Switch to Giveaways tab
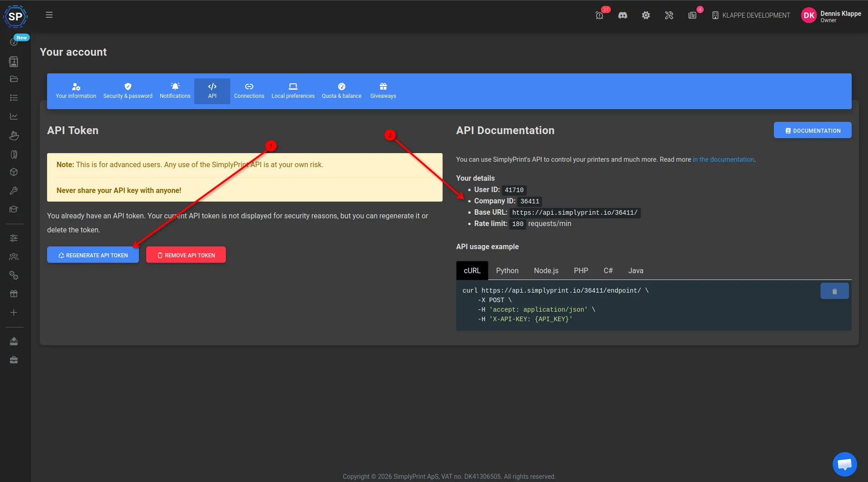Viewport: 868px width, 482px height. pos(383,91)
